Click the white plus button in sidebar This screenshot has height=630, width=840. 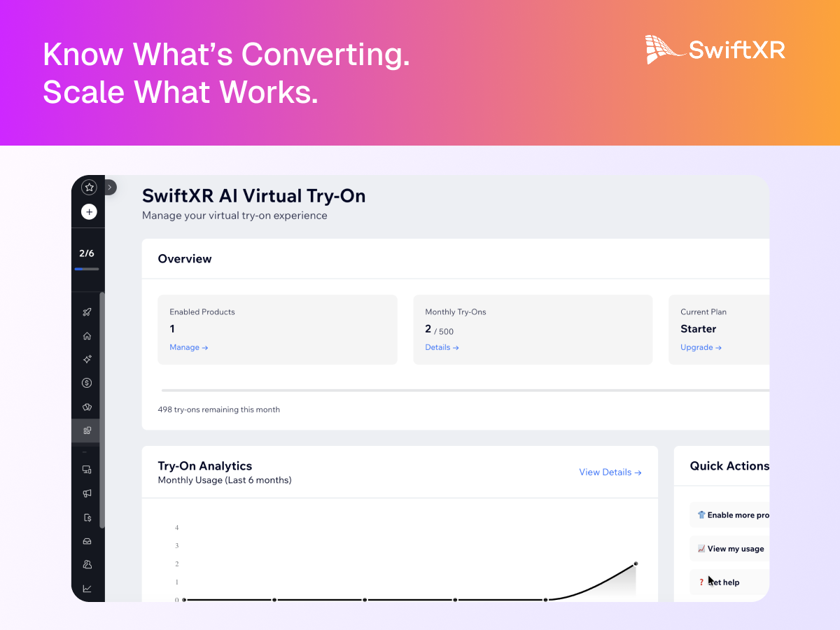point(89,211)
